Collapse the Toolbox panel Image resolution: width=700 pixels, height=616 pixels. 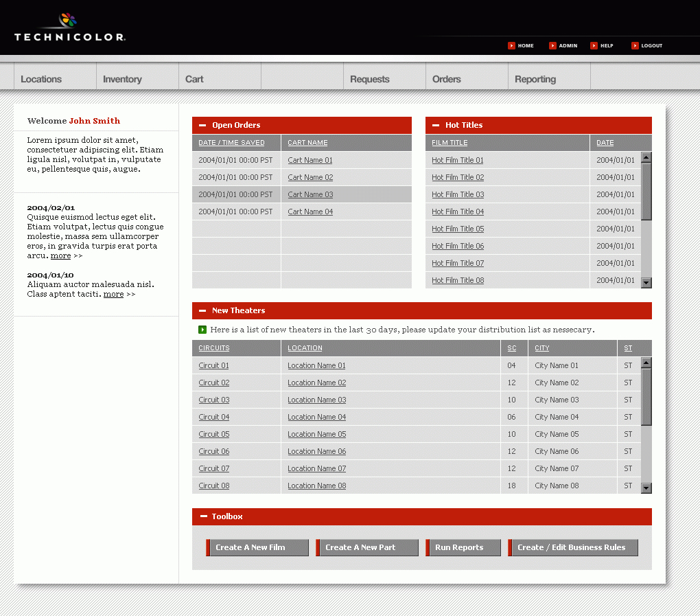tap(204, 516)
